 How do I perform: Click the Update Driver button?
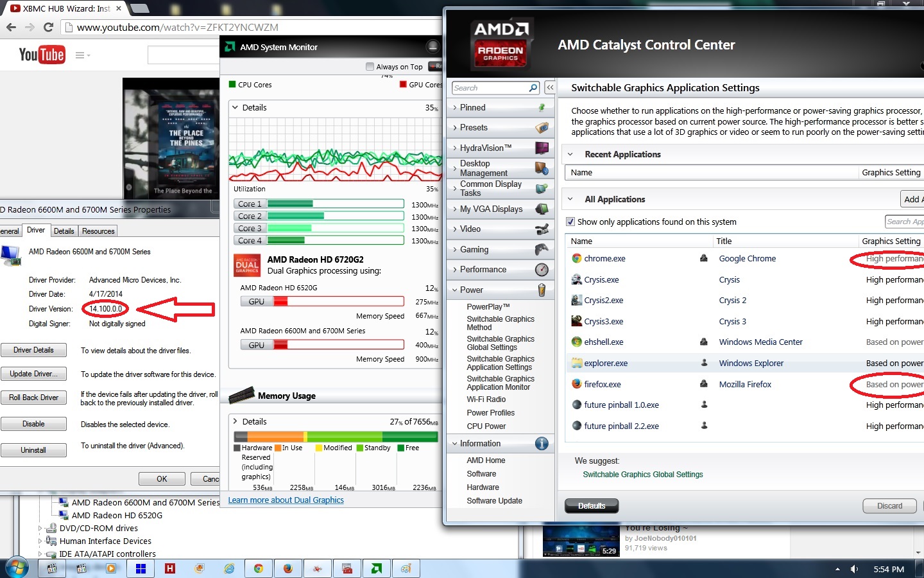pyautogui.click(x=33, y=374)
